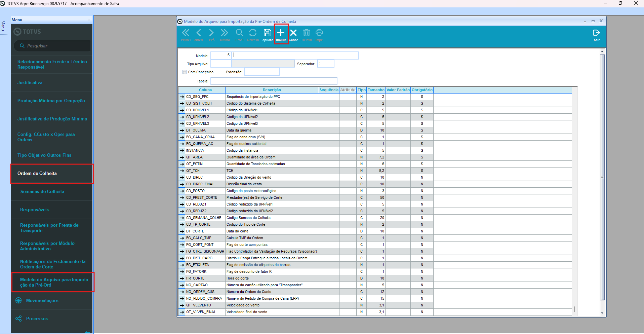Refresh the import model form
This screenshot has height=334, width=644.
coord(253,35)
